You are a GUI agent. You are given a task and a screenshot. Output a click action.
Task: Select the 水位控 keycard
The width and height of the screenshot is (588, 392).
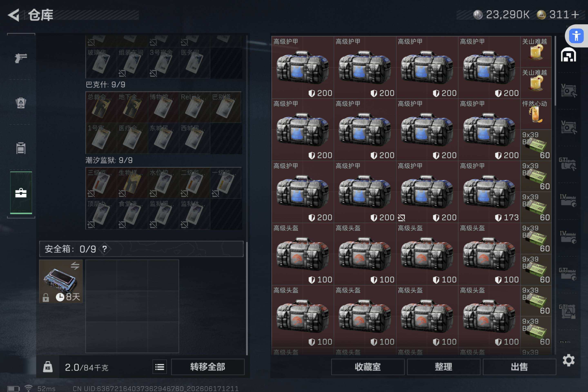click(x=164, y=183)
